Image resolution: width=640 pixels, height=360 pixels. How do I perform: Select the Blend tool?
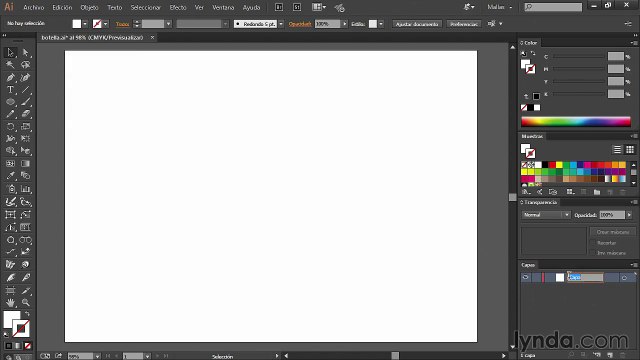[25, 176]
